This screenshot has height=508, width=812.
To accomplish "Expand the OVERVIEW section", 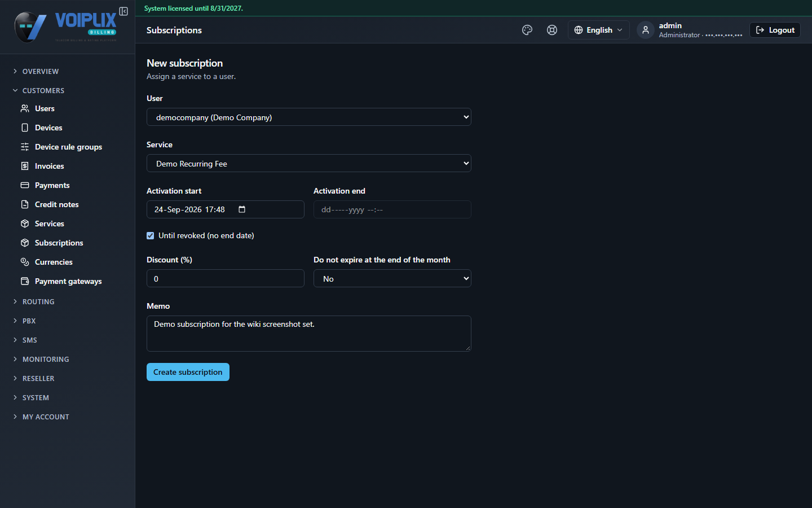I will [36, 71].
